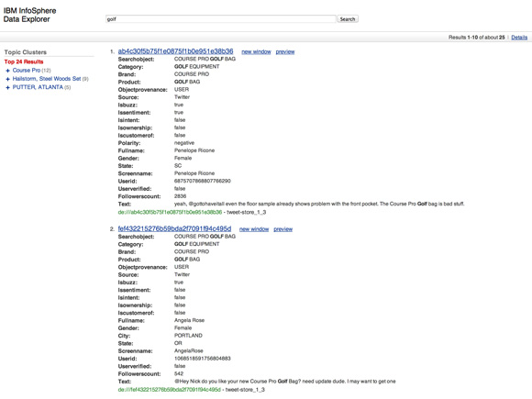The height and width of the screenshot is (399, 532).
Task: Open first result in new window
Action: 256,51
